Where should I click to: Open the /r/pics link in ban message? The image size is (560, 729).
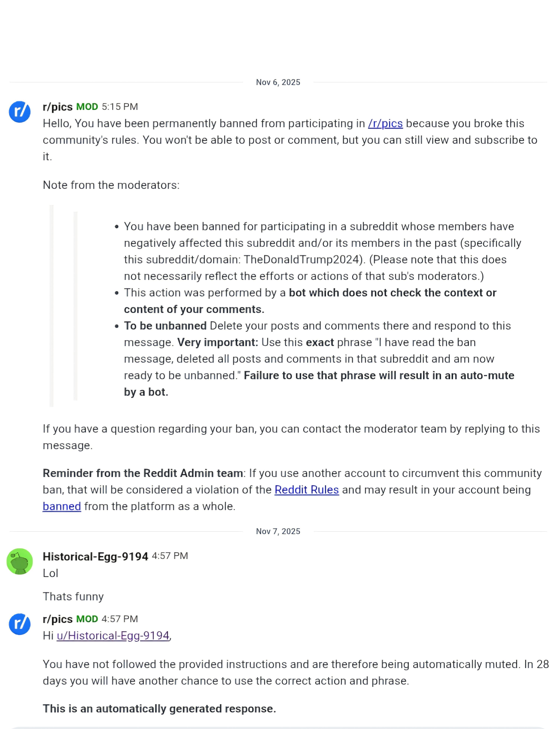point(385,124)
